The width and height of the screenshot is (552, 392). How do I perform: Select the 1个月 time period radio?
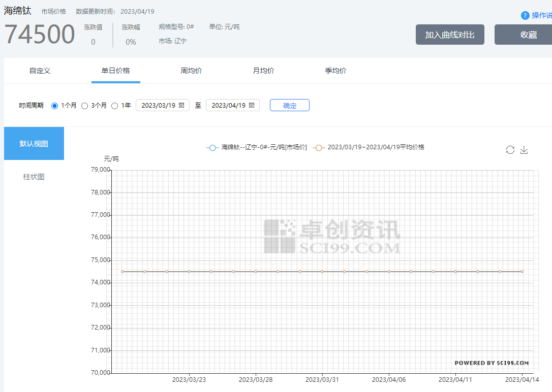pyautogui.click(x=55, y=106)
